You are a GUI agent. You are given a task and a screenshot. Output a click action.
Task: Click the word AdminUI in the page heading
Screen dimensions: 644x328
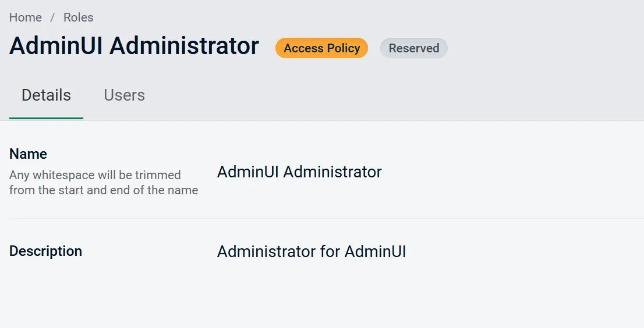tap(56, 46)
